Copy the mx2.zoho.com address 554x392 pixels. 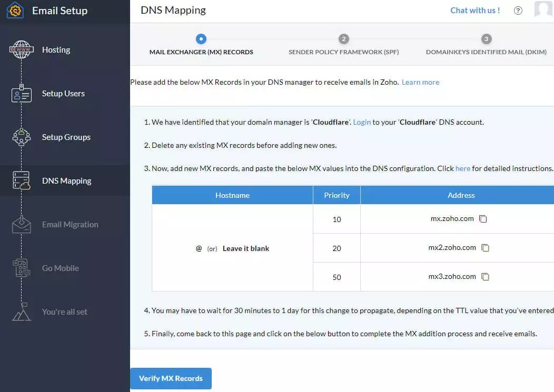point(485,248)
